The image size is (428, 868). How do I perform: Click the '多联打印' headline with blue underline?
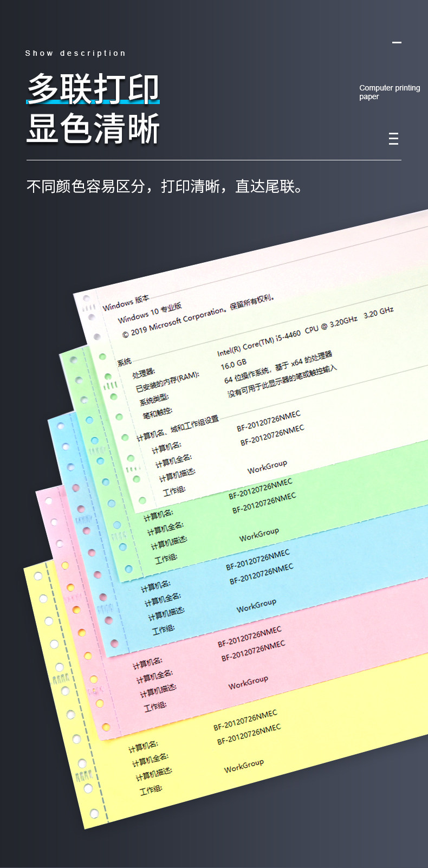pos(93,88)
